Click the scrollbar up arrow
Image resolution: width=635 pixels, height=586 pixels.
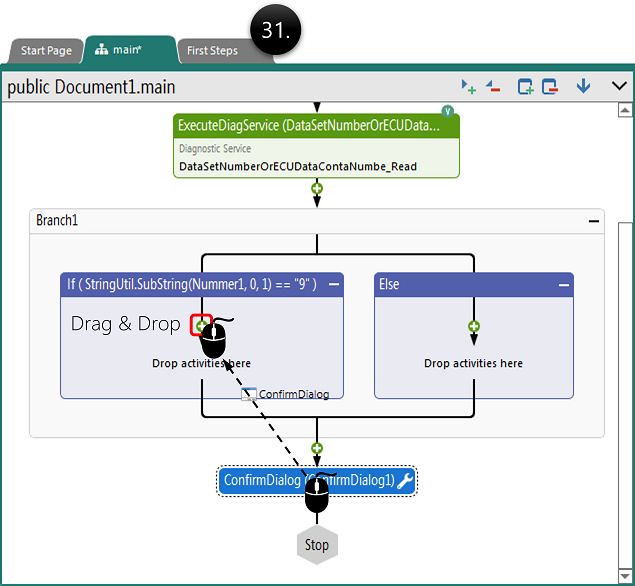[625, 110]
